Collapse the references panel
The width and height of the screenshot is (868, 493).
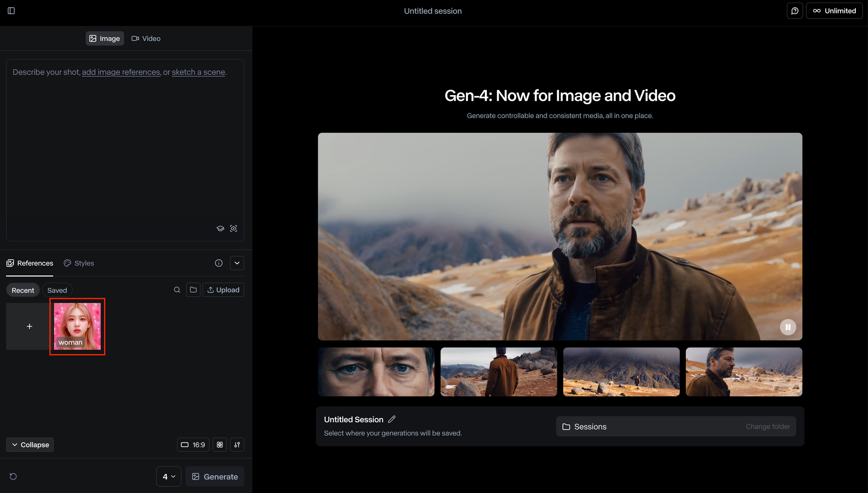tap(30, 445)
